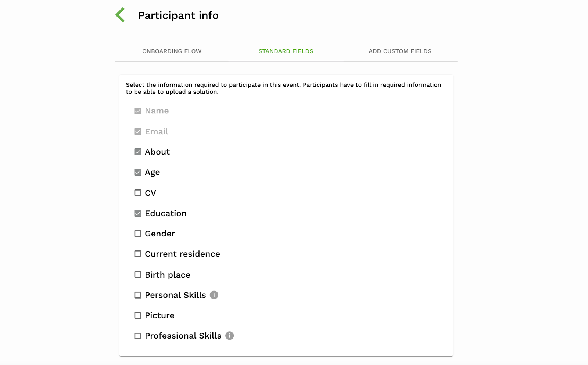Go to the Add Custom Fields tab
This screenshot has height=365, width=588.
point(400,51)
